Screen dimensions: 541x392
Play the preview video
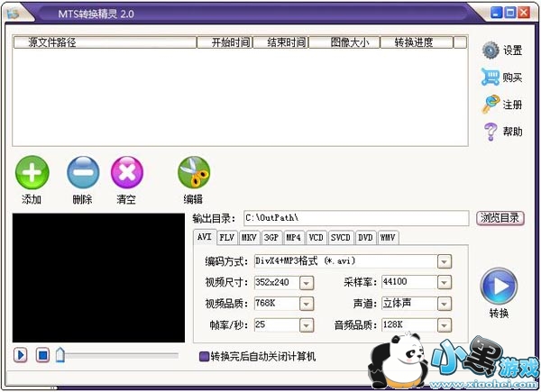click(21, 355)
